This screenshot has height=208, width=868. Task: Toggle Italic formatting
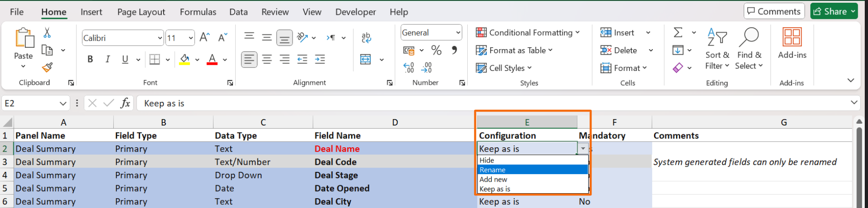pyautogui.click(x=107, y=59)
